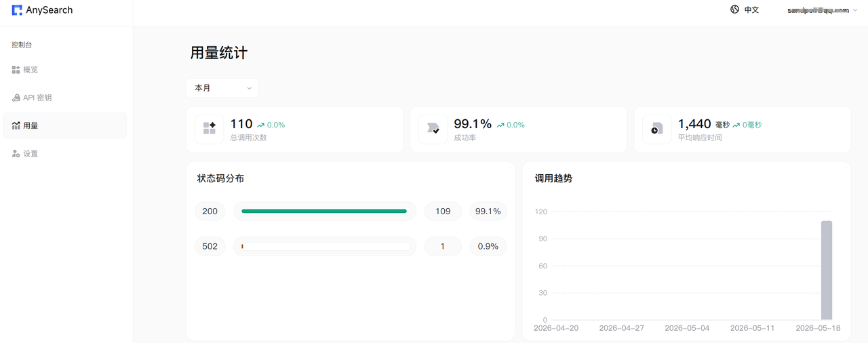
Task: Click the 调用趋势 heading
Action: (x=553, y=178)
